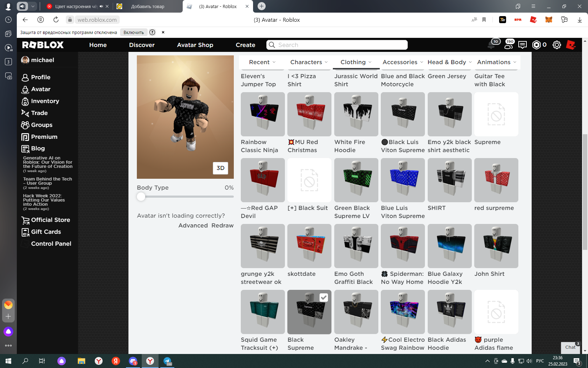588x368 pixels.
Task: Click the Robux balance icon
Action: pos(536,45)
